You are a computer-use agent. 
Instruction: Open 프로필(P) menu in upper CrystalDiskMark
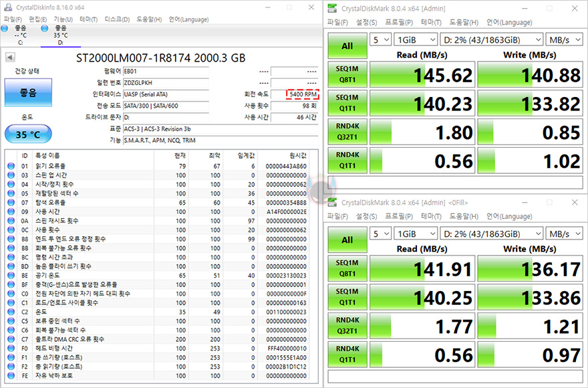tap(399, 23)
